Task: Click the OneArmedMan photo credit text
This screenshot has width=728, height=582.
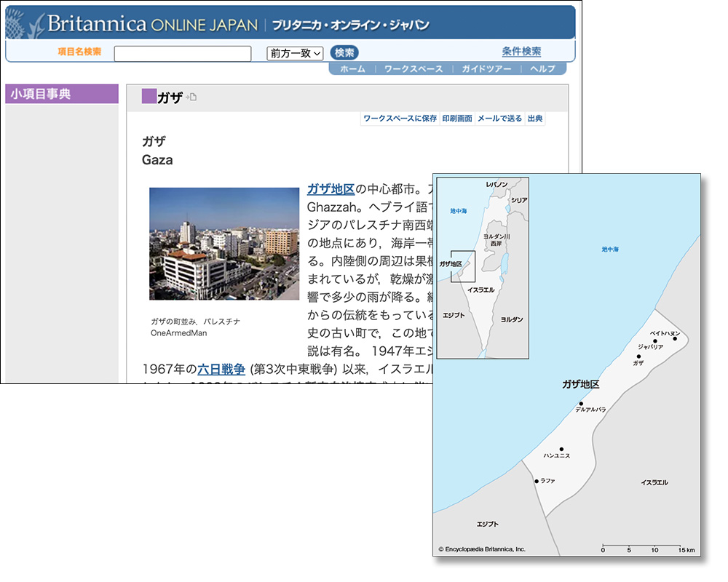Action: [179, 332]
